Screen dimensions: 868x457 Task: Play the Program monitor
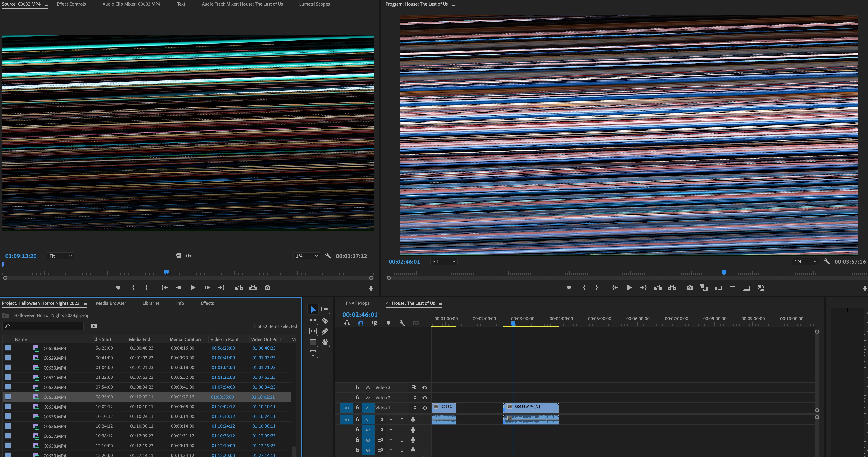[x=629, y=288]
